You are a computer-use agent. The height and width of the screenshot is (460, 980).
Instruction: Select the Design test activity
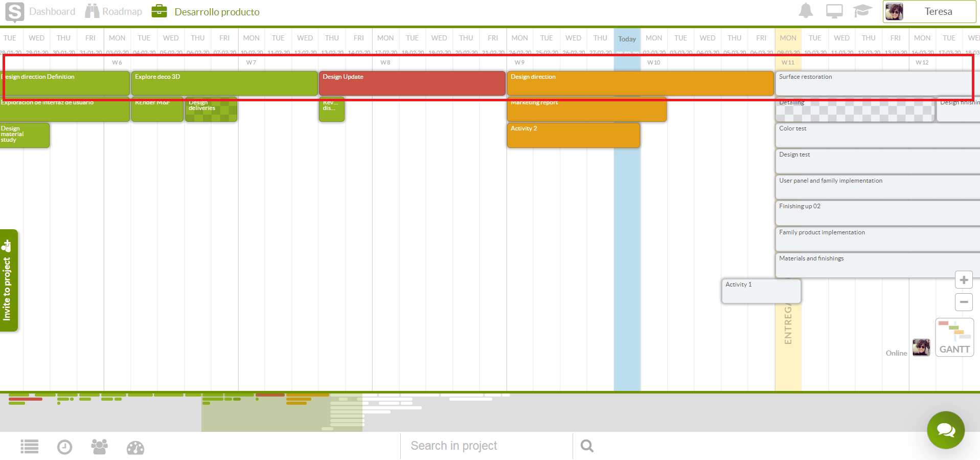click(877, 161)
